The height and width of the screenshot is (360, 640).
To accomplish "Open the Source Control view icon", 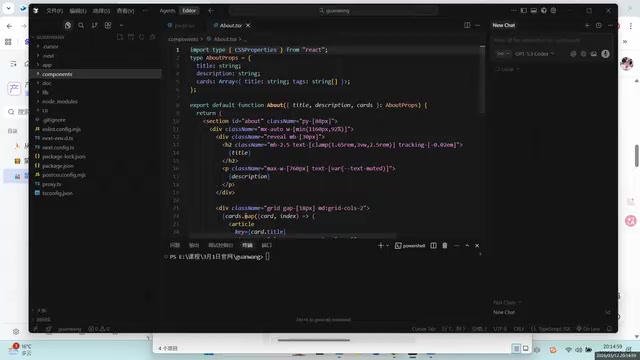I will click(x=95, y=25).
